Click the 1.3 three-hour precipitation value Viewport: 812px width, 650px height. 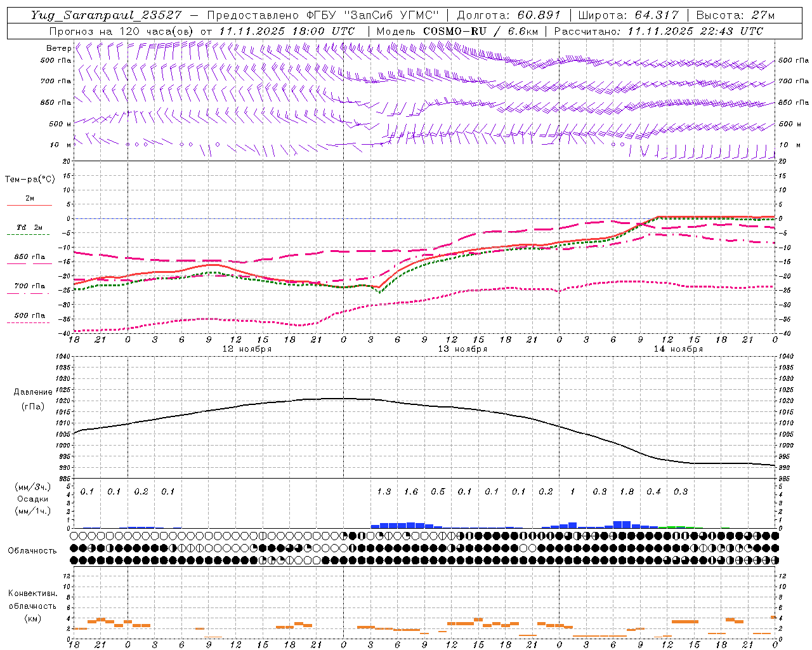click(x=384, y=491)
